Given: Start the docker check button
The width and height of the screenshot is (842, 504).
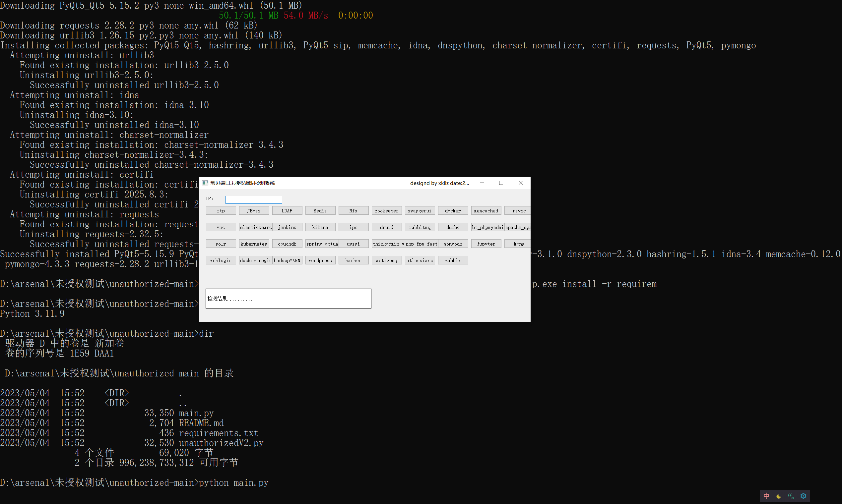Looking at the screenshot, I should pyautogui.click(x=453, y=210).
